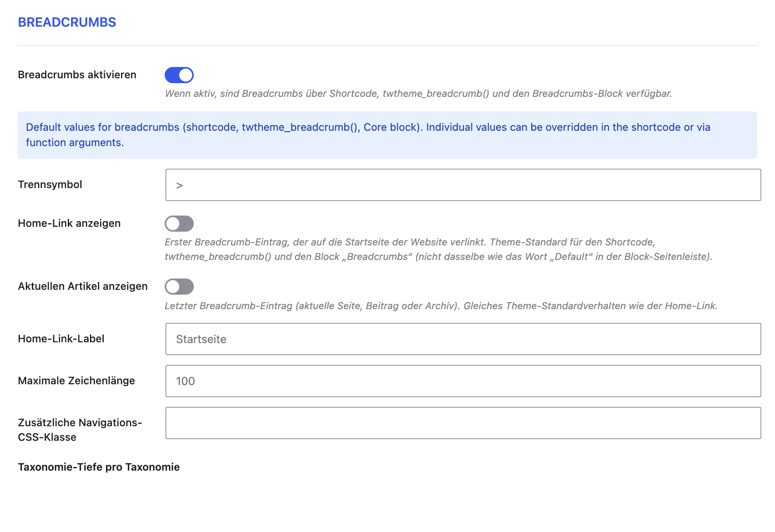Viewport: 775px width, 532px height.
Task: Click the Breadcrumbs aktivieren label
Action: click(x=77, y=75)
